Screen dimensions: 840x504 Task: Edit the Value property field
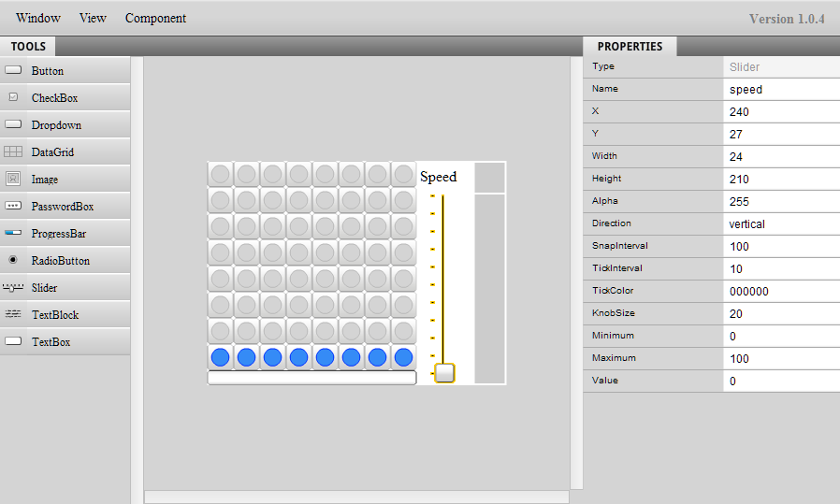pyautogui.click(x=782, y=382)
